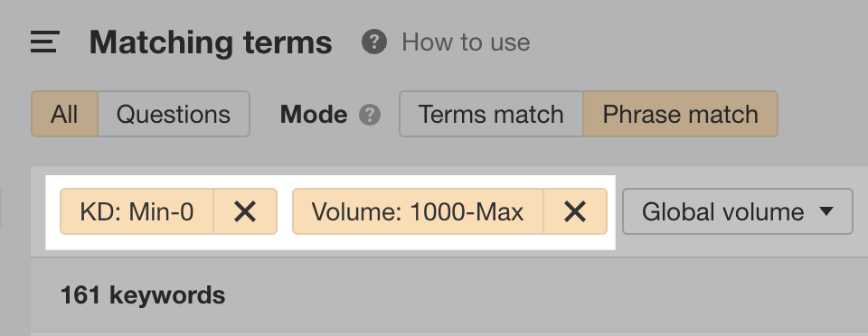
Task: Click the collapsed panel handle at left edge
Action: tap(1, 207)
